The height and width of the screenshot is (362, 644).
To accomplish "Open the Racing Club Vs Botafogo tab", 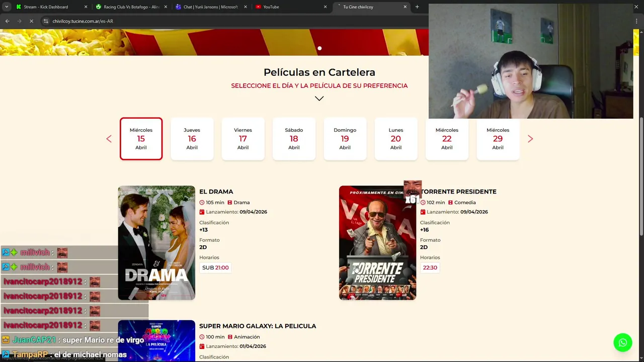I will point(131,7).
